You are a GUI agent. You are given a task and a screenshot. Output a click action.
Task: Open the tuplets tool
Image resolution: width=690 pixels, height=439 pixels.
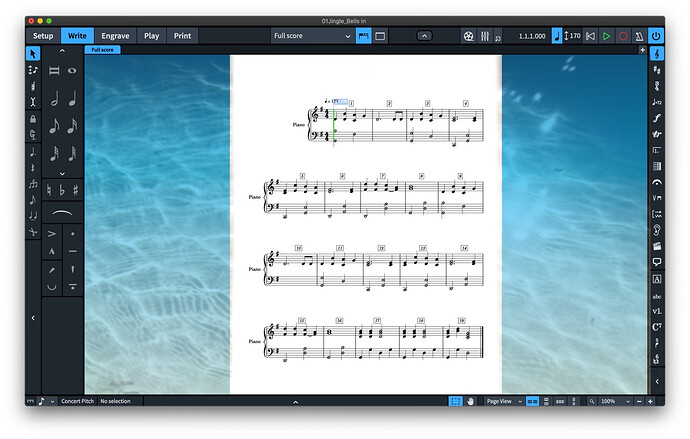[33, 184]
